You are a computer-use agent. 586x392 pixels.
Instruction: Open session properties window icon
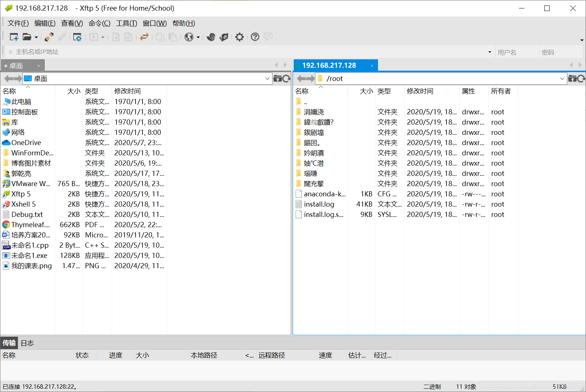[77, 37]
